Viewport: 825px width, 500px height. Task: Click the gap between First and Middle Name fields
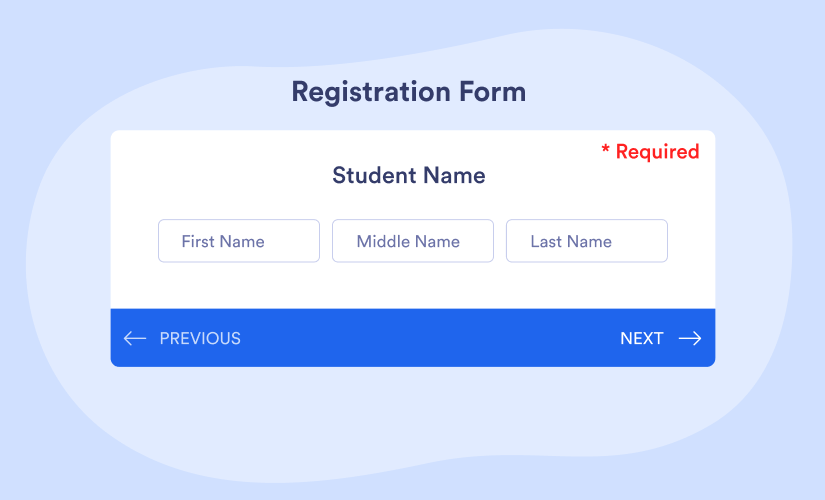tap(326, 241)
